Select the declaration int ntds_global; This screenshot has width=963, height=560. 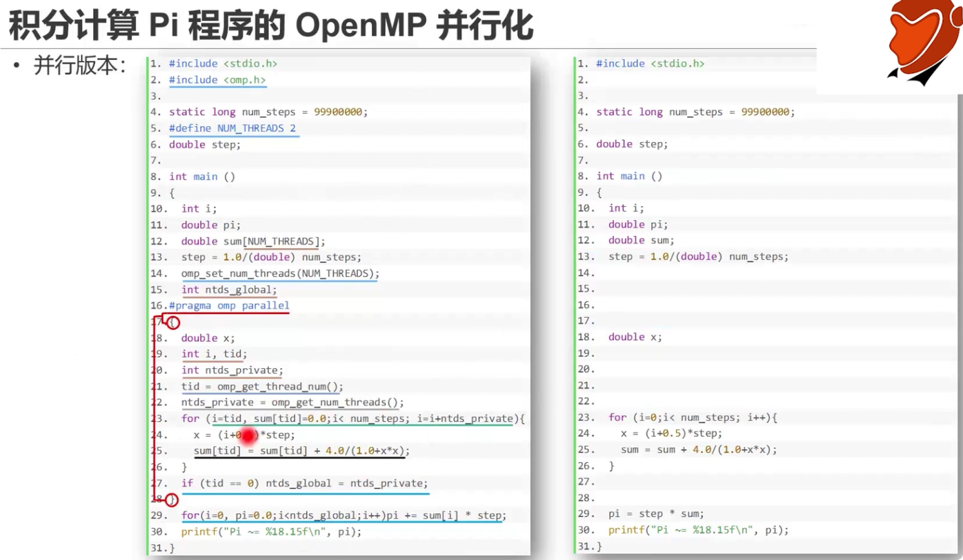229,290
